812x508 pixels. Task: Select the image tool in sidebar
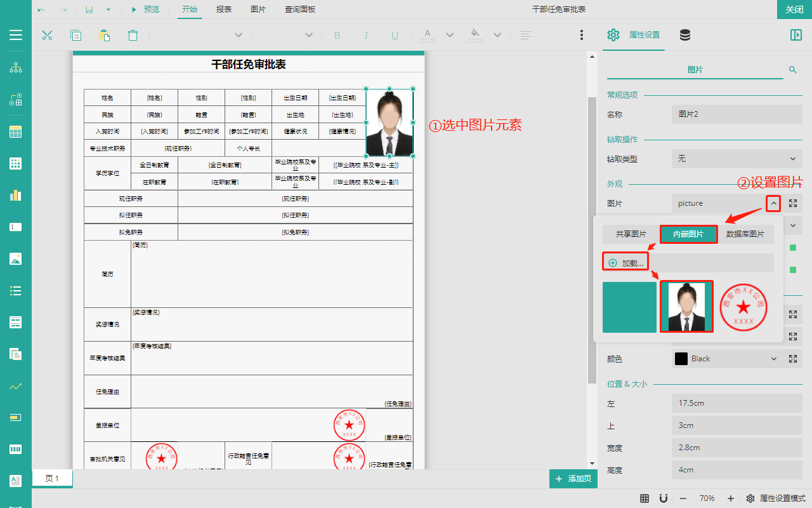point(16,258)
